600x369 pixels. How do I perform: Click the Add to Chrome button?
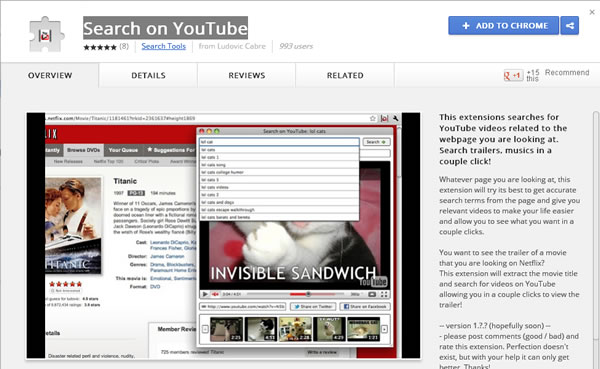(x=504, y=26)
